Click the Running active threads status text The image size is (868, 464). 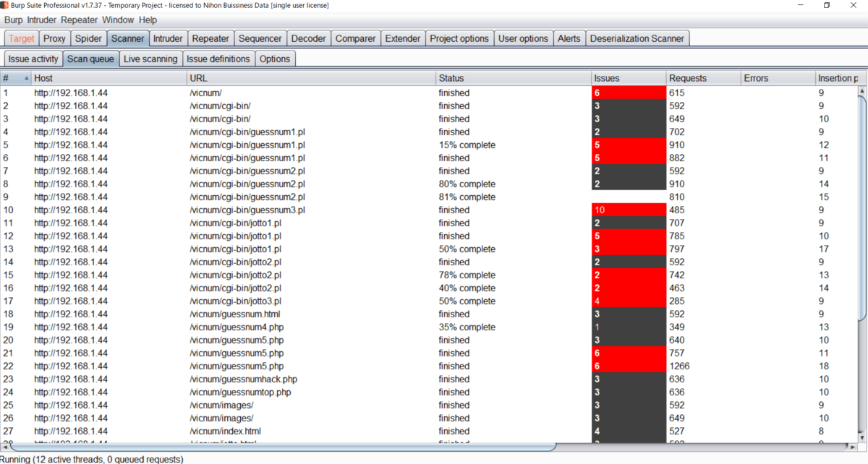pos(92,459)
